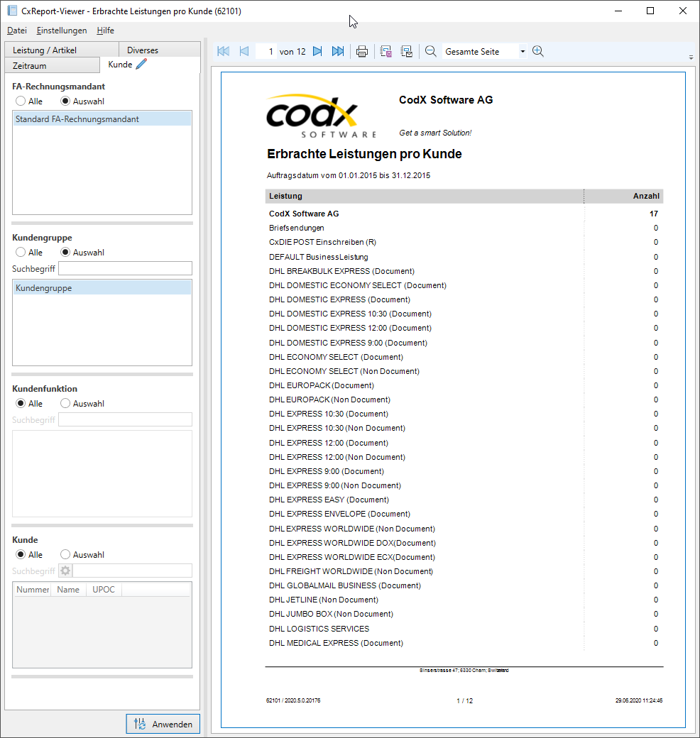
Task: Select Auswahl for Kundengruppe
Action: coord(82,253)
